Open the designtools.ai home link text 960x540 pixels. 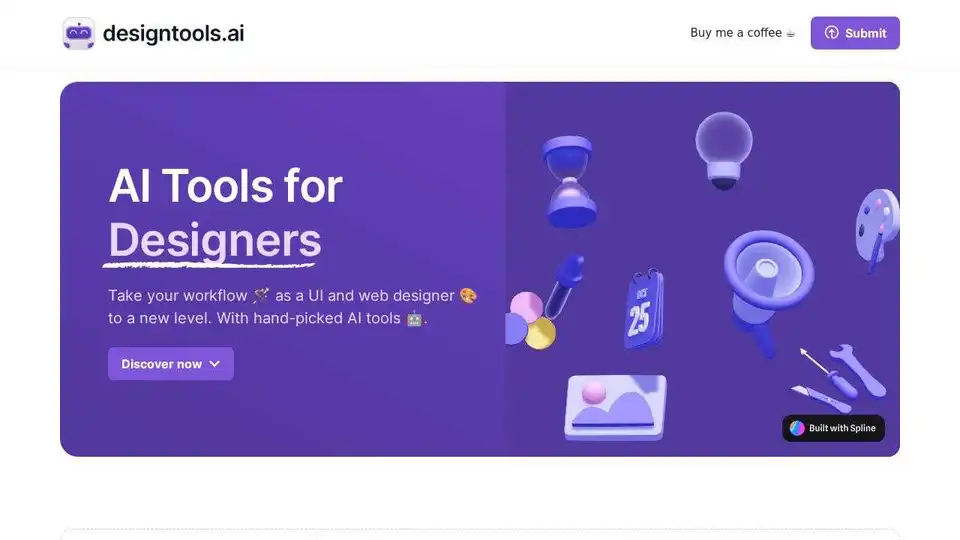[x=173, y=33]
